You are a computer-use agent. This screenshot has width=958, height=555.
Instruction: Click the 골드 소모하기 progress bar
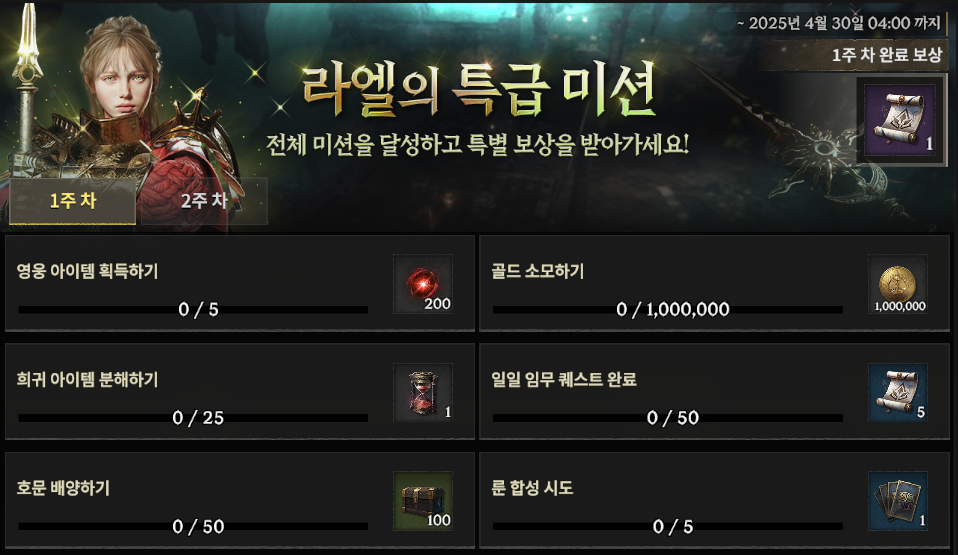click(668, 310)
